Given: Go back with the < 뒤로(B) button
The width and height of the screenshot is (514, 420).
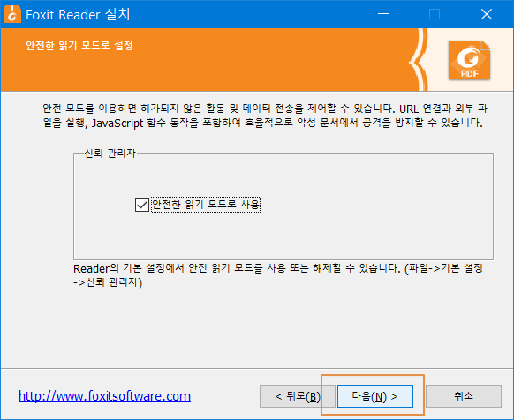Looking at the screenshot, I should pos(298,396).
